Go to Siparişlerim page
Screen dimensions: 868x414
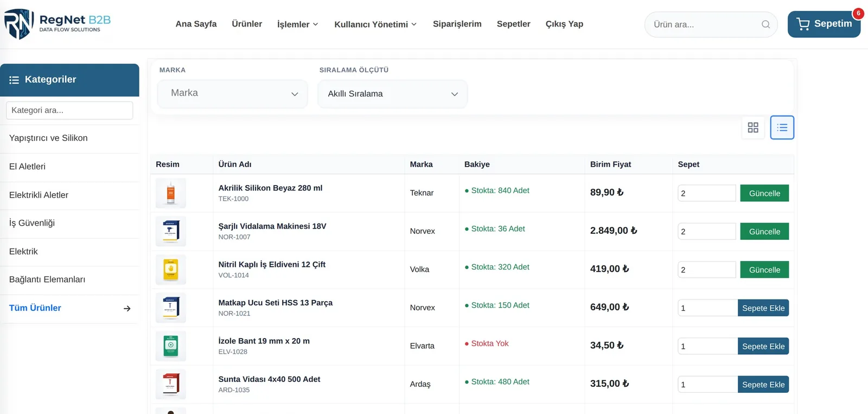(457, 24)
